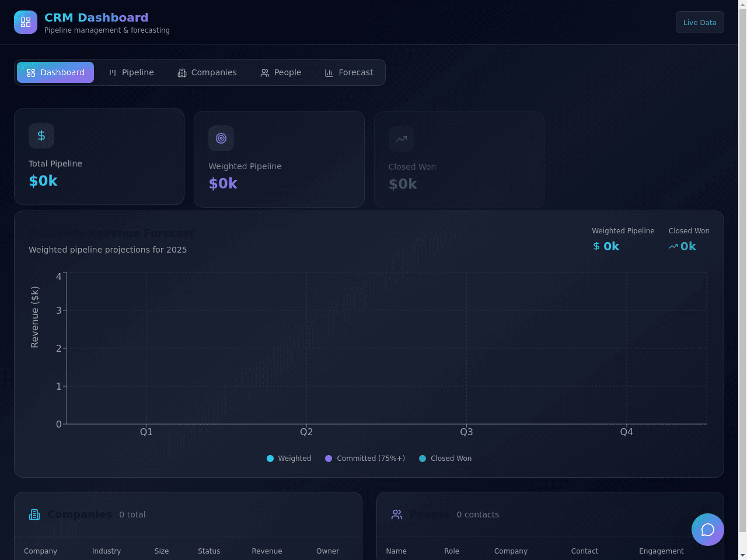This screenshot has width=747, height=560.
Task: Click the People table Company column header
Action: coord(511,551)
